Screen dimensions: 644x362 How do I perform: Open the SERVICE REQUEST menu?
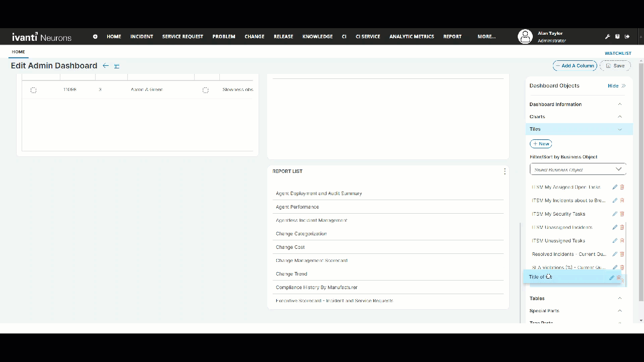(183, 37)
